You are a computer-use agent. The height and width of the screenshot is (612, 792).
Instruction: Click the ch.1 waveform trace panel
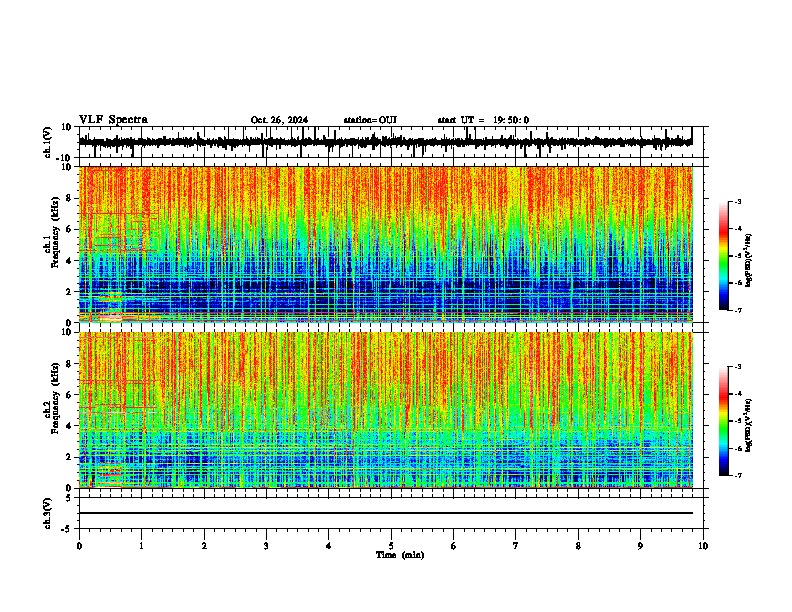pyautogui.click(x=391, y=142)
